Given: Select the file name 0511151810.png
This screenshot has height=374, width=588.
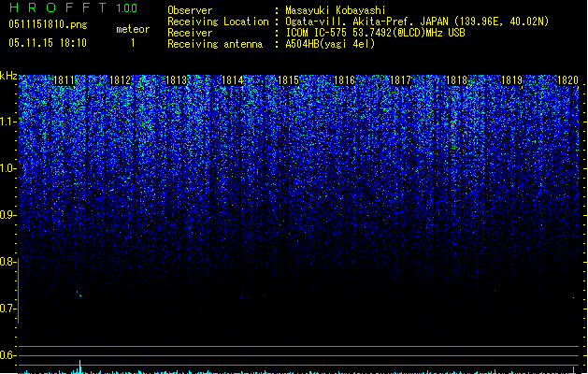Looking at the screenshot, I should [48, 24].
